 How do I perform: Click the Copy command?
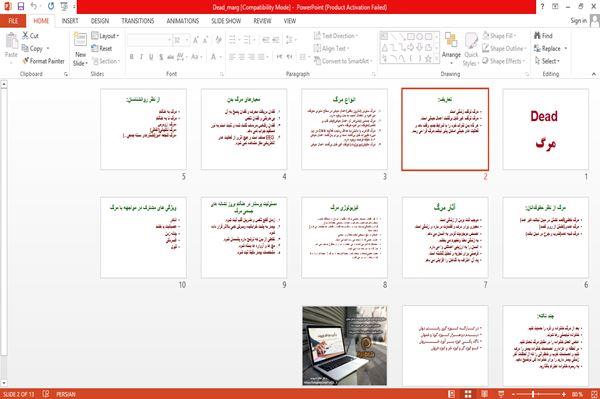tap(33, 48)
